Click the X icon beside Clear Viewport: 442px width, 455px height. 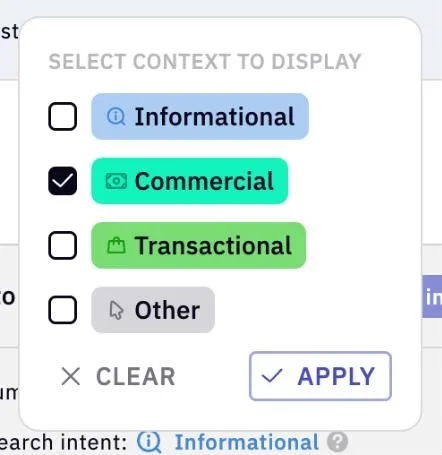pos(71,376)
